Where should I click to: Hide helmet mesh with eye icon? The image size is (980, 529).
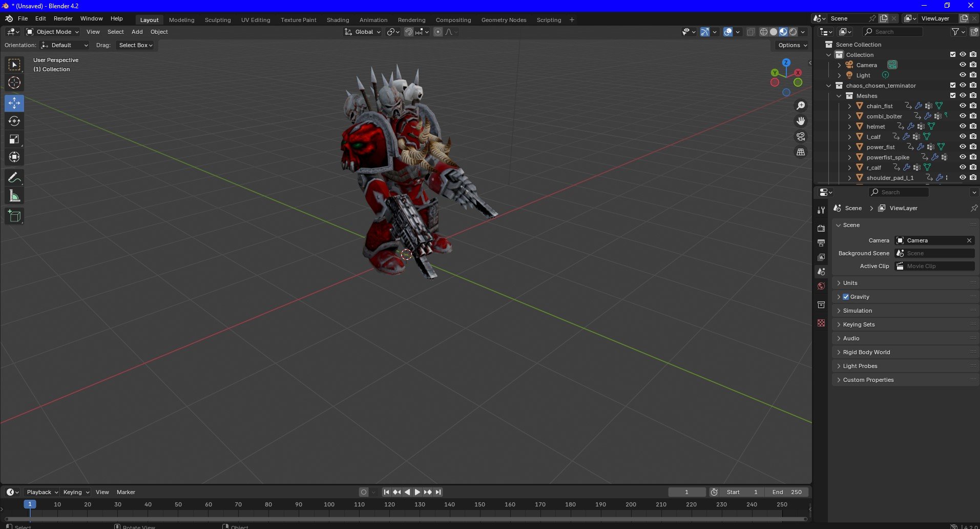pyautogui.click(x=963, y=127)
